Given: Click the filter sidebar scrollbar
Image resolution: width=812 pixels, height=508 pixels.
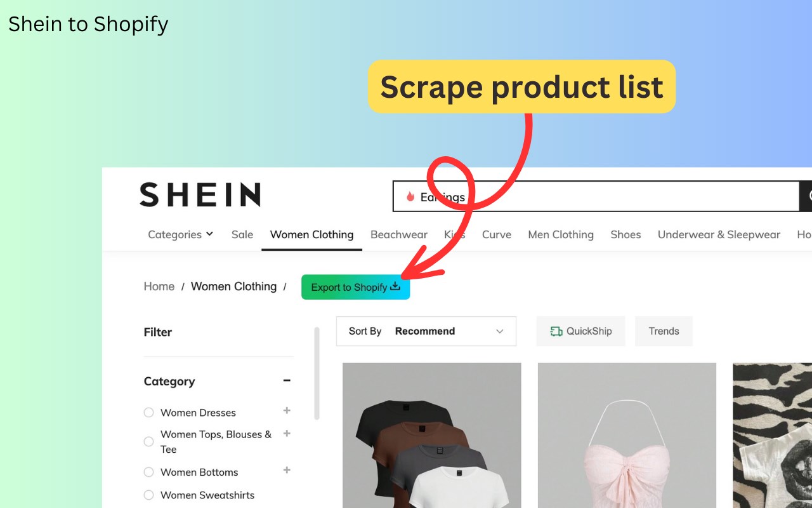Looking at the screenshot, I should pyautogui.click(x=317, y=373).
